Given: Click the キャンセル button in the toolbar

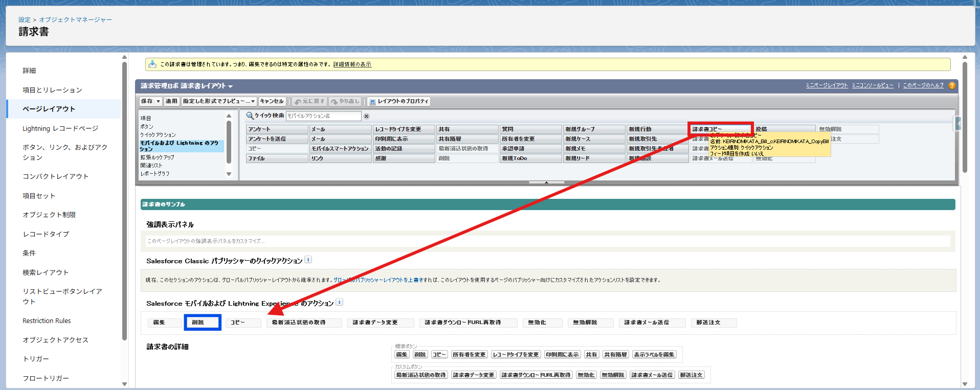Looking at the screenshot, I should (x=272, y=101).
